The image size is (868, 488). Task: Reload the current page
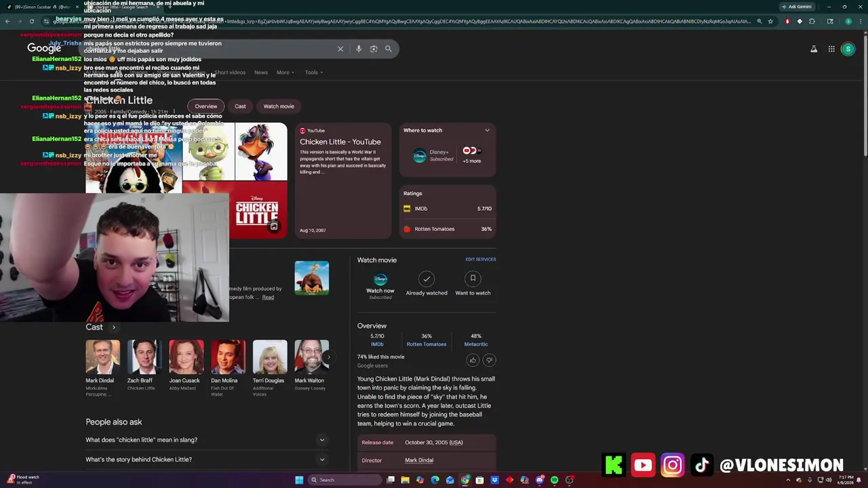(x=31, y=21)
